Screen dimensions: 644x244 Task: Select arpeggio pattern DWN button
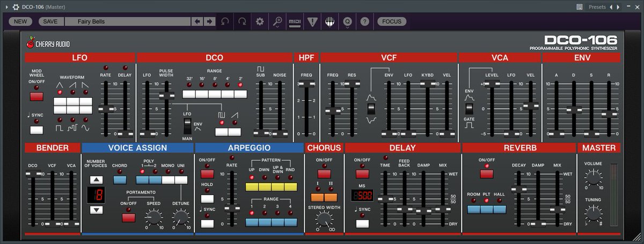click(x=265, y=187)
